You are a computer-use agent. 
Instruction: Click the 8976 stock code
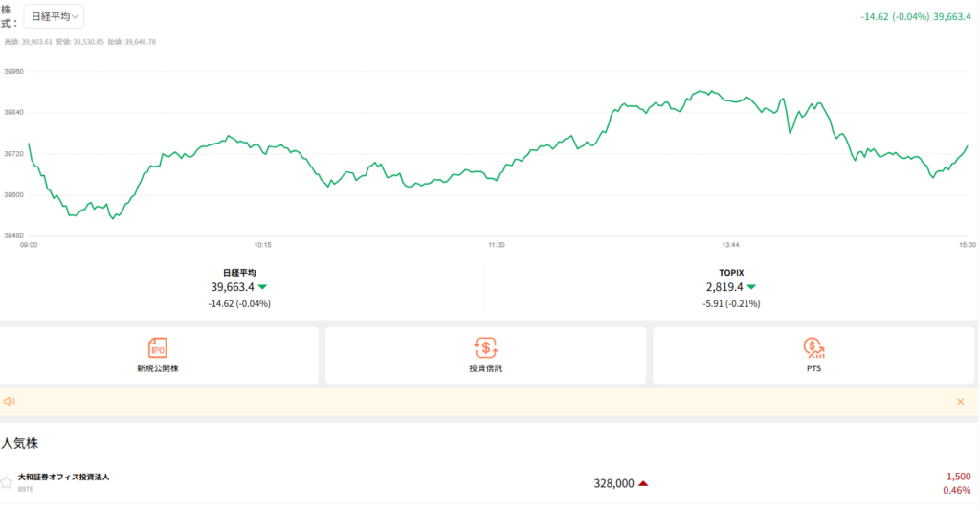coord(26,489)
